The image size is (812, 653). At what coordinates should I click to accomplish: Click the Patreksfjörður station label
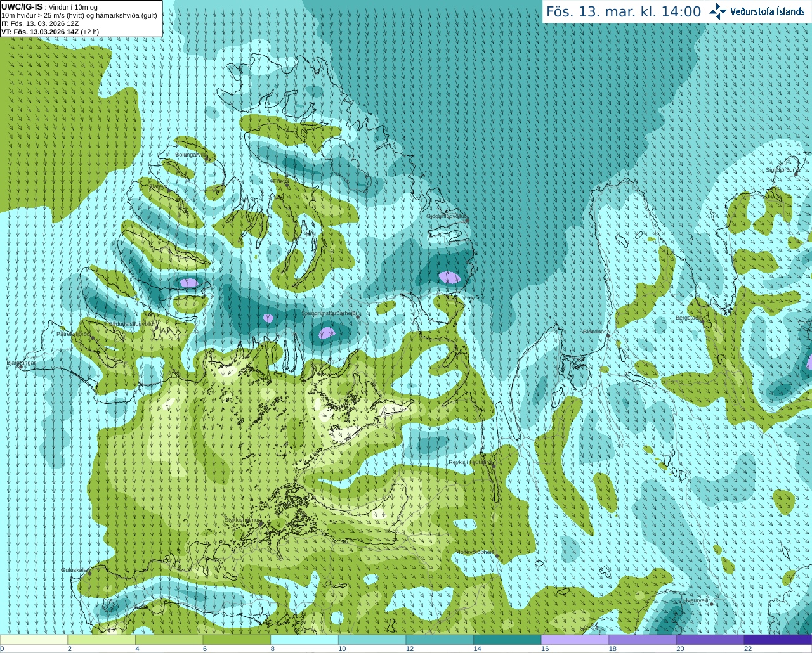pyautogui.click(x=74, y=334)
